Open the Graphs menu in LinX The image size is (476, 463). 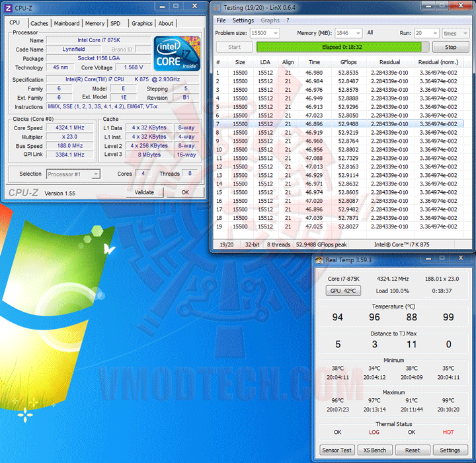[270, 20]
